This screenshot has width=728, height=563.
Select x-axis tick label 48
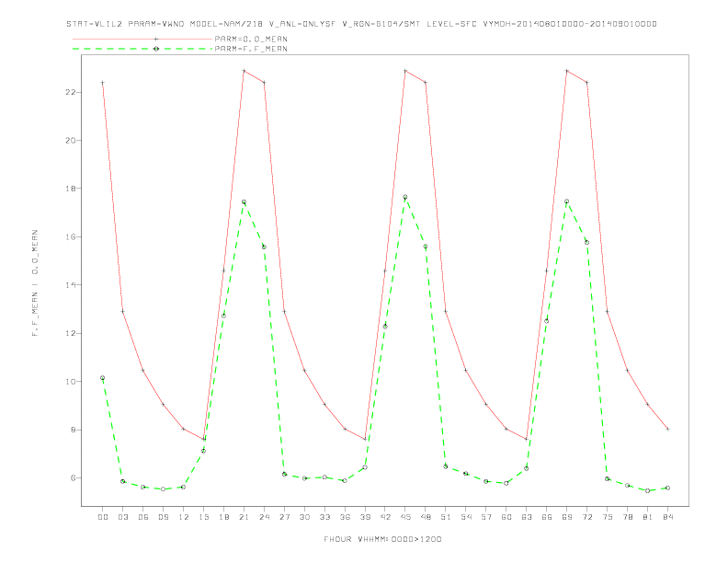point(426,517)
